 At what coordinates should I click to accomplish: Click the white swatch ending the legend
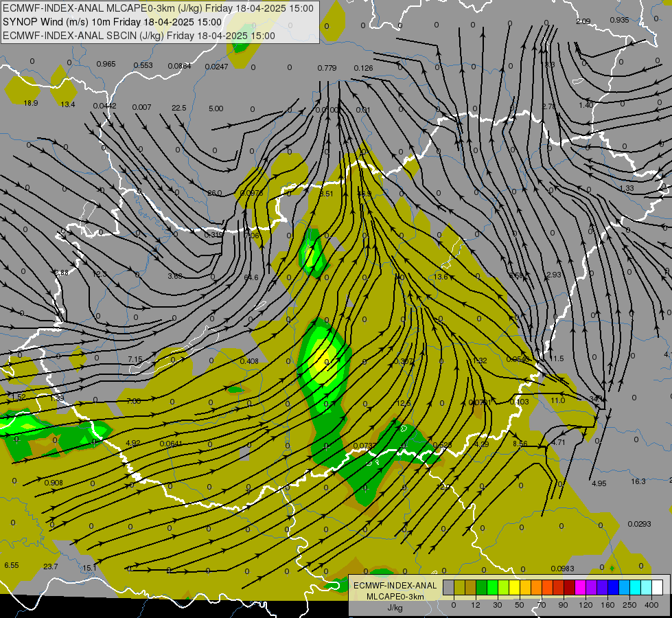pos(658,587)
